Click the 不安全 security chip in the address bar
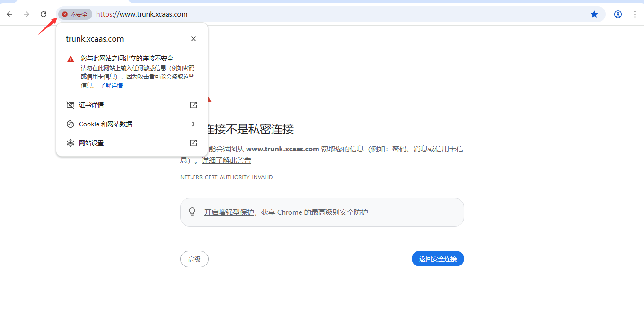The image size is (644, 327). click(75, 14)
